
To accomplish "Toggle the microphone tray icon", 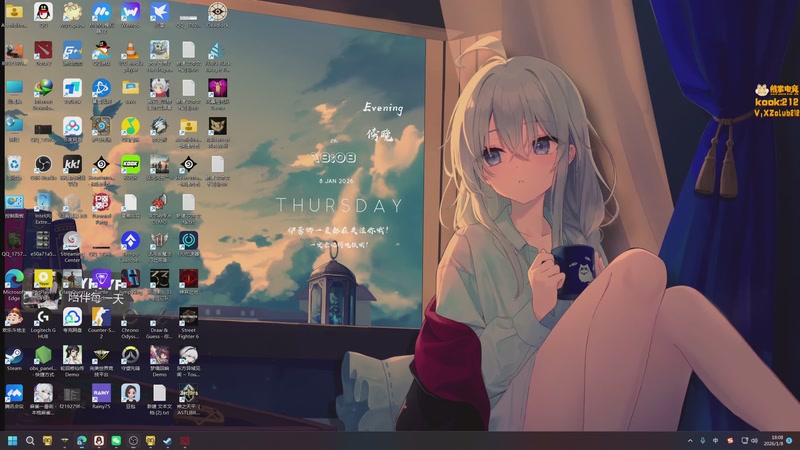I will tap(703, 440).
